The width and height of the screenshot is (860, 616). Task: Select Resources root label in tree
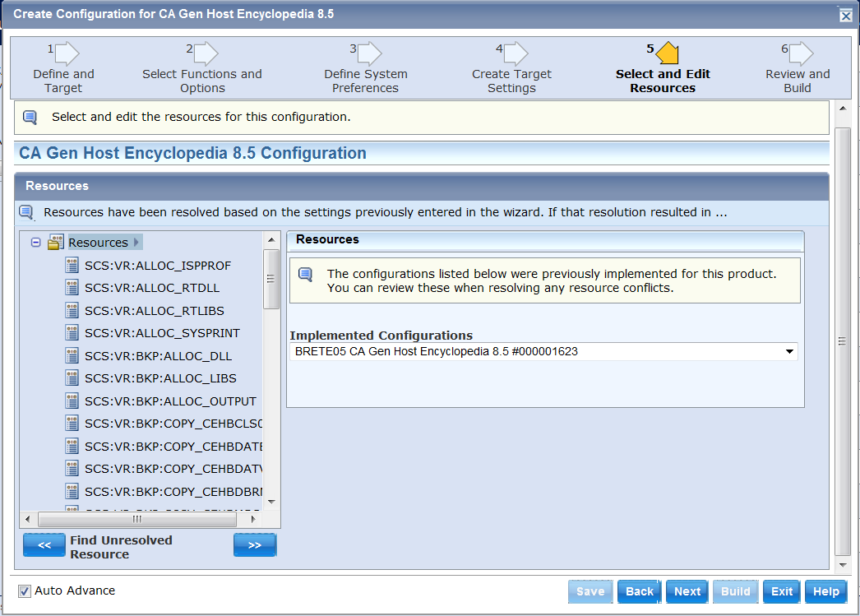point(98,243)
